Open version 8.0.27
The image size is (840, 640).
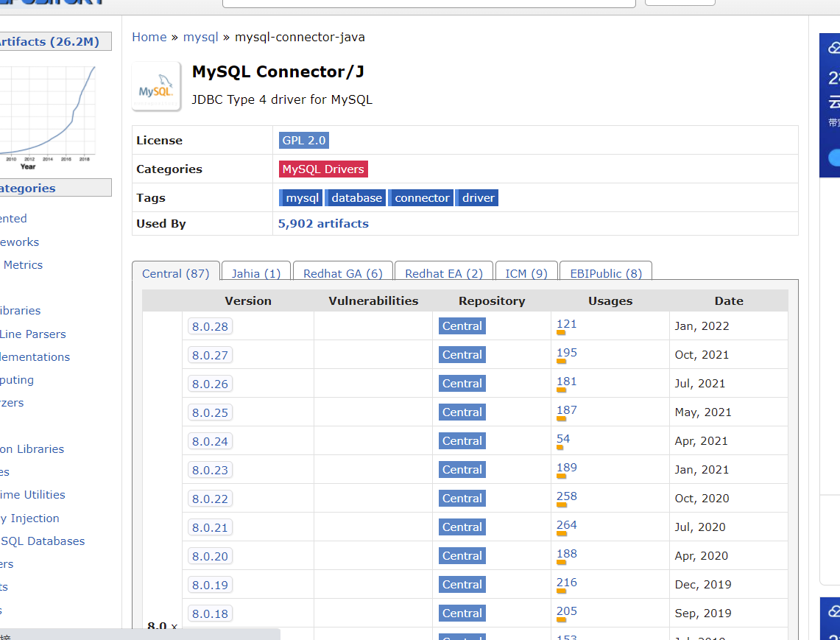coord(210,356)
